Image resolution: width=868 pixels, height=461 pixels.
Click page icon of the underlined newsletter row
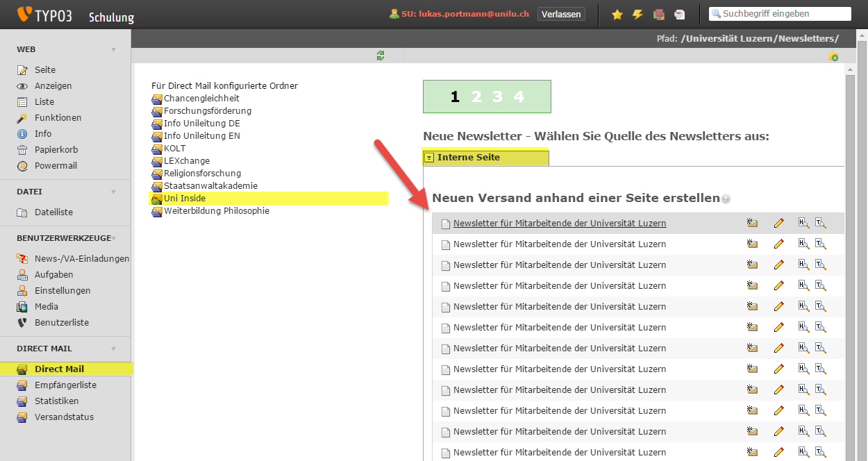446,224
